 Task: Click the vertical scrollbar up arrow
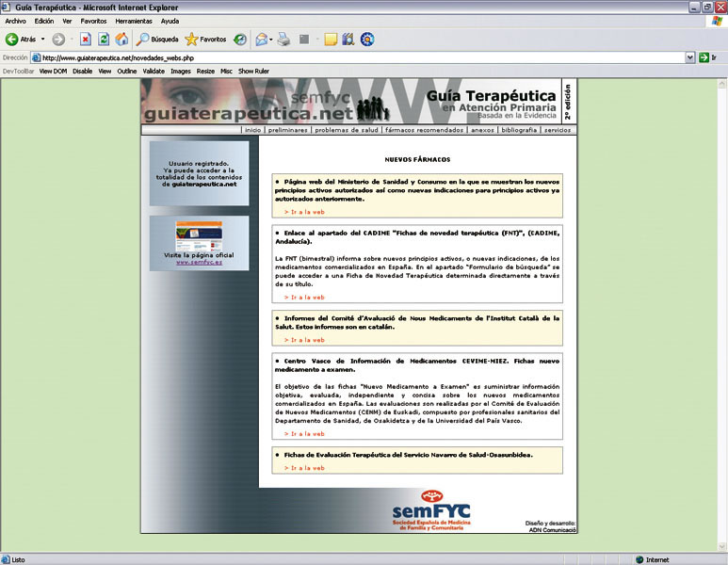click(x=722, y=84)
